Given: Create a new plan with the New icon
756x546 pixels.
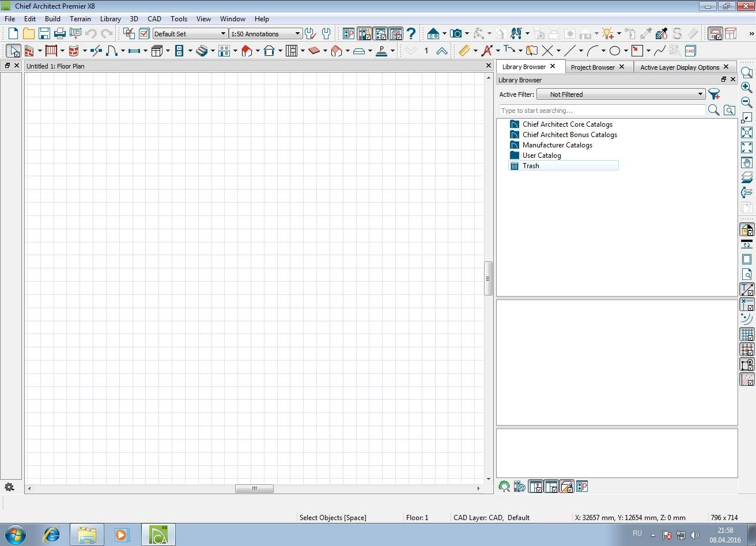Looking at the screenshot, I should click(13, 33).
